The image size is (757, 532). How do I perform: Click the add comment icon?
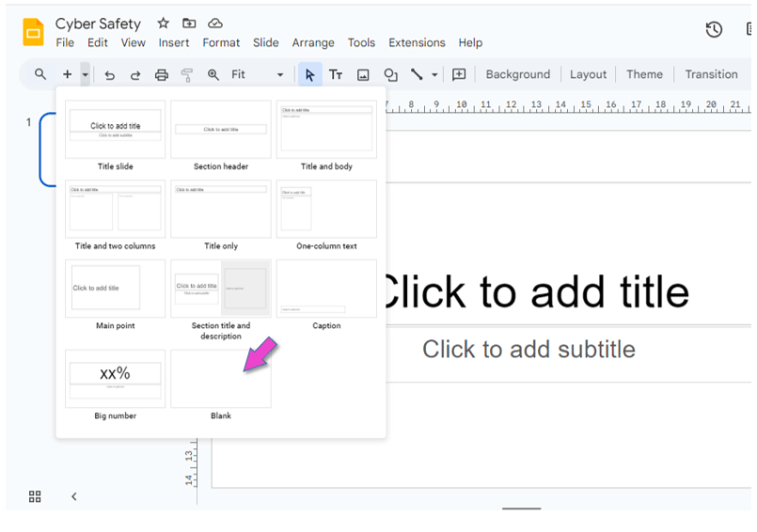[459, 74]
